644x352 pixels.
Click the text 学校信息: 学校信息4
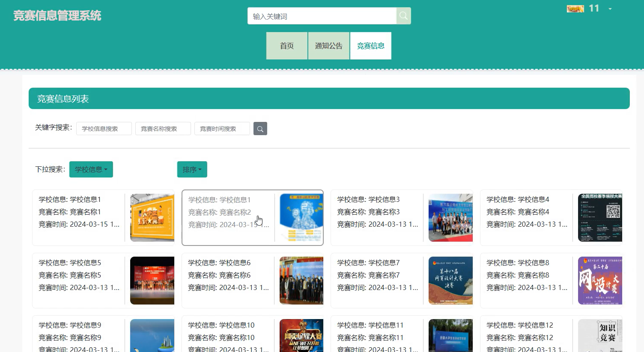(518, 199)
